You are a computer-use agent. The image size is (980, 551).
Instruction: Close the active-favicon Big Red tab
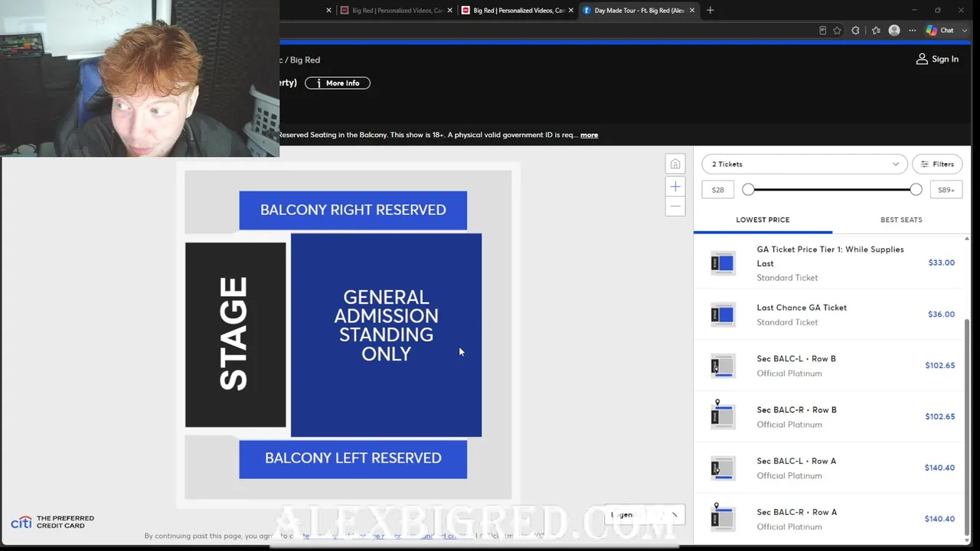click(x=570, y=10)
